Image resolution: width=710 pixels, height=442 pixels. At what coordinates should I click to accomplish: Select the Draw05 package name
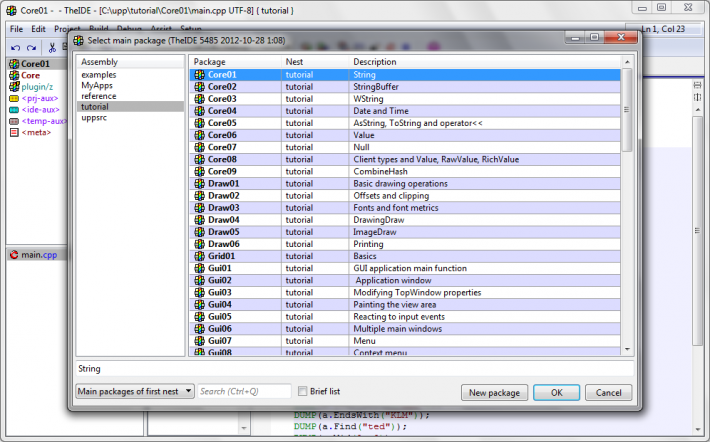(x=223, y=232)
